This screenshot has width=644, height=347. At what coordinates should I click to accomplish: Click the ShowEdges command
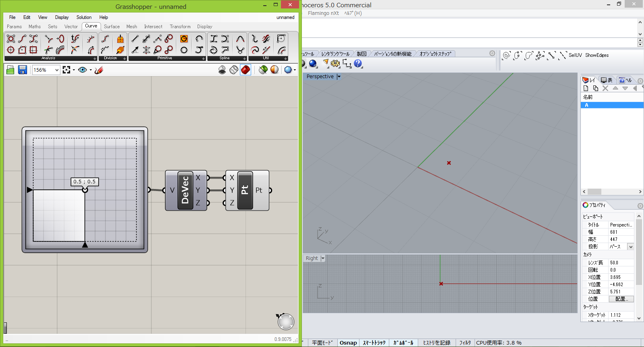pyautogui.click(x=597, y=55)
